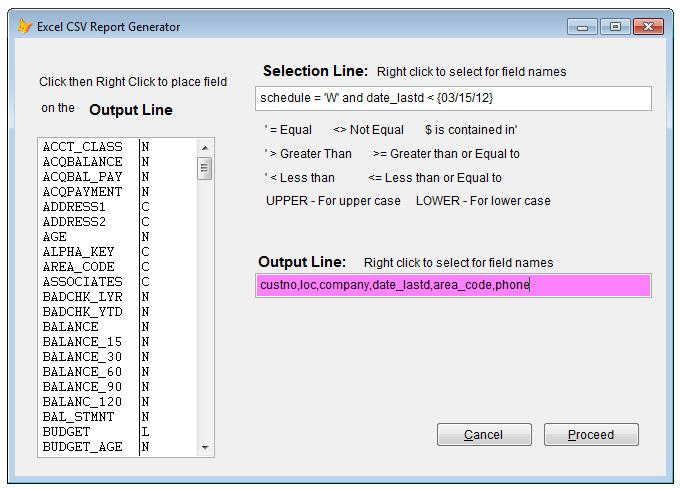681x490 pixels.
Task: Select ALPHA_KEY field row
Action: 118,252
